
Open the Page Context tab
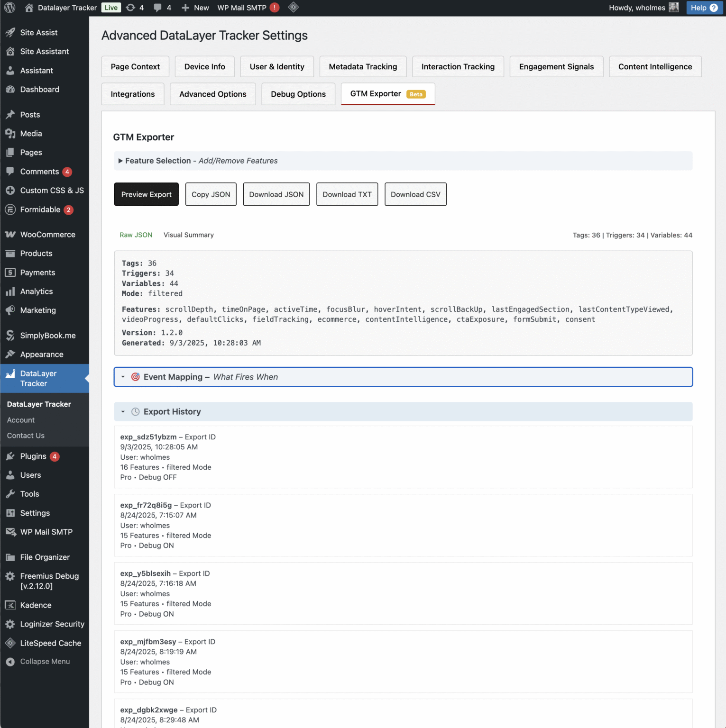pos(135,66)
